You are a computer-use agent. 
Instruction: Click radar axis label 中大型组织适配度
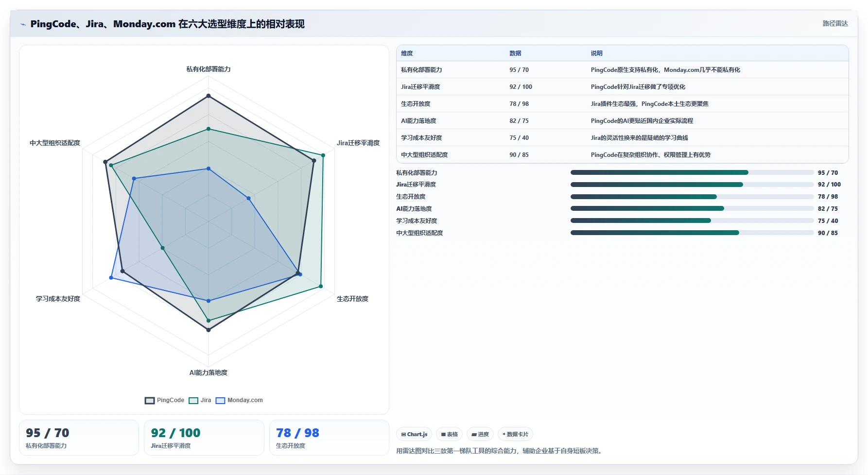point(55,143)
